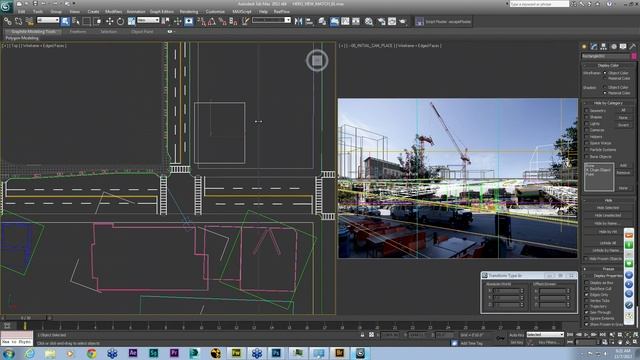Open the Rendering menu
The image size is (640, 360).
pos(189,11)
